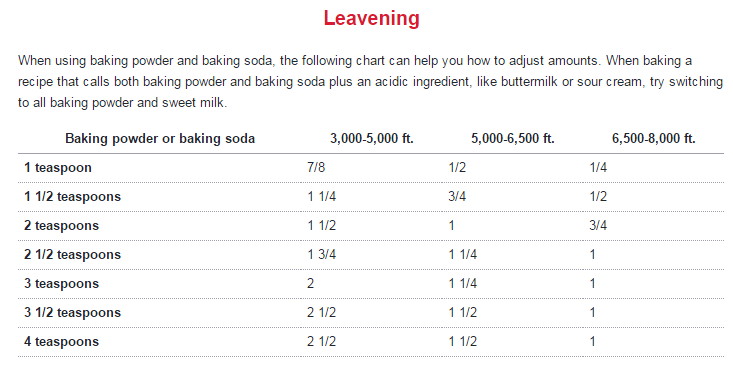Click the 7/8 value cell
This screenshot has width=733, height=369.
(316, 167)
